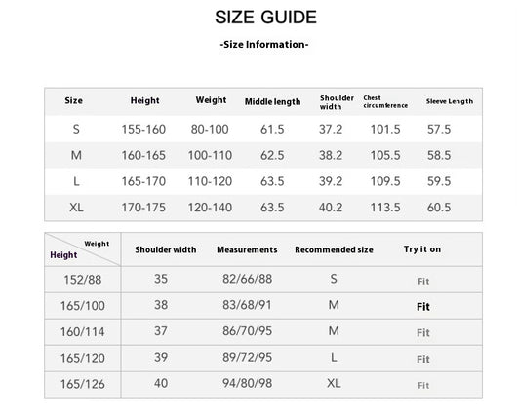Click the Sleeve Length header
This screenshot has height=420, width=517.
click(x=450, y=101)
